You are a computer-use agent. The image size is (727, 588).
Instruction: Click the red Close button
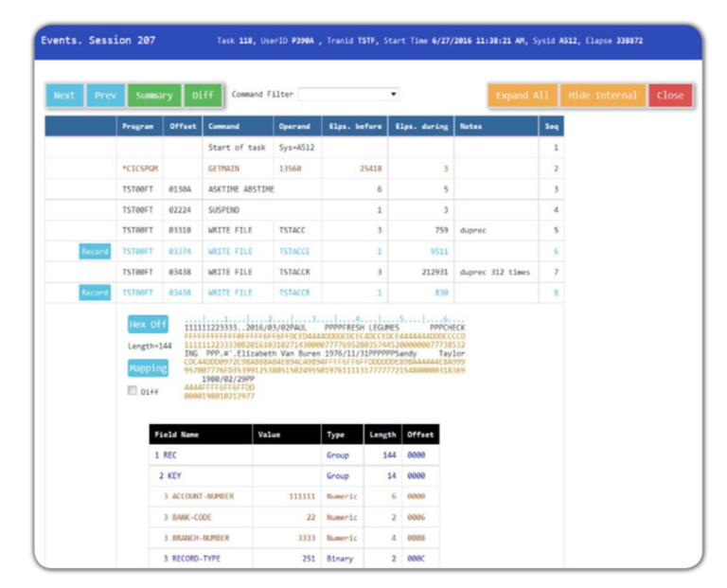tap(670, 96)
